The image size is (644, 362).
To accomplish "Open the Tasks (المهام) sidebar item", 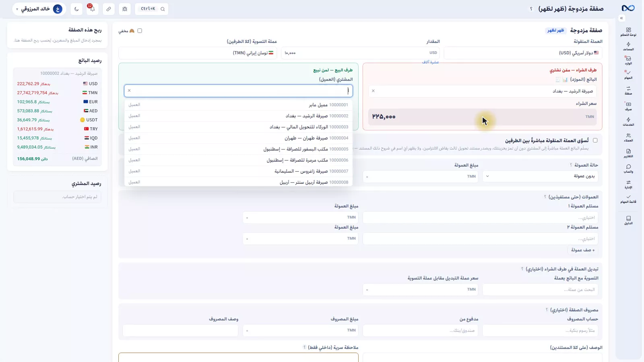I will (x=628, y=75).
